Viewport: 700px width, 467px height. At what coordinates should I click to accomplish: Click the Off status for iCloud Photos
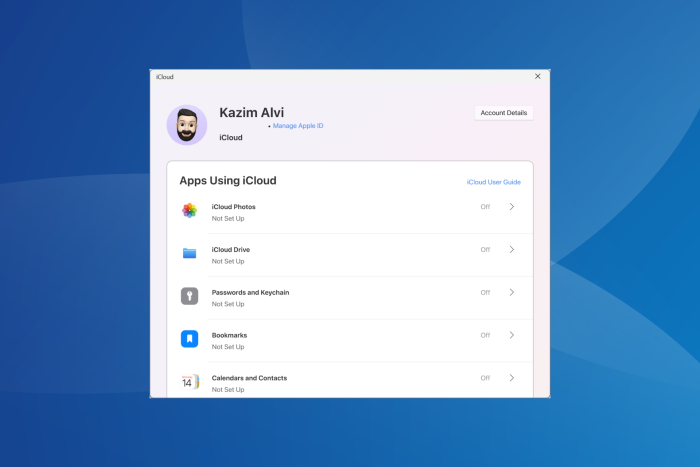(x=485, y=207)
